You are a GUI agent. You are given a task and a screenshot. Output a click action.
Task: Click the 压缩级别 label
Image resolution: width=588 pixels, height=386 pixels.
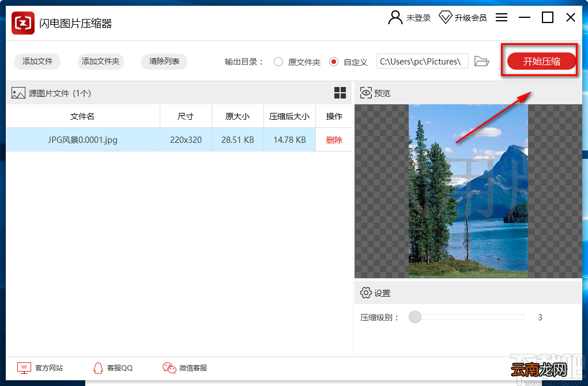click(x=379, y=317)
